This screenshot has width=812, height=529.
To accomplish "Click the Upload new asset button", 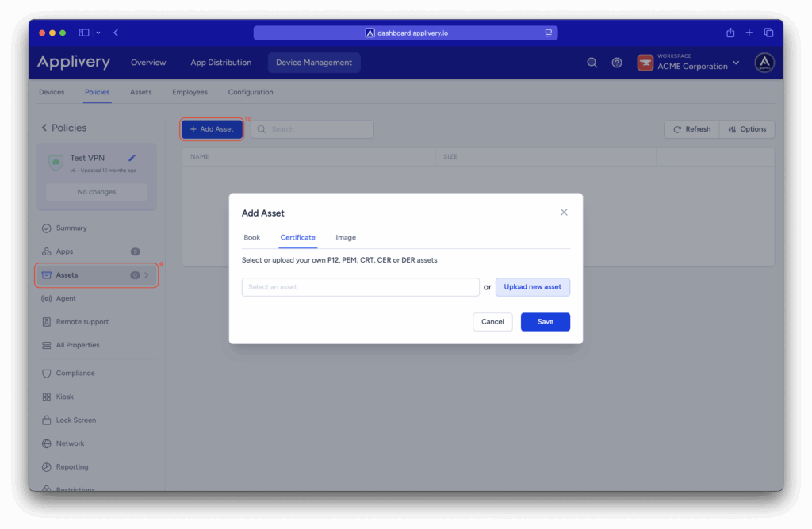I will (532, 287).
